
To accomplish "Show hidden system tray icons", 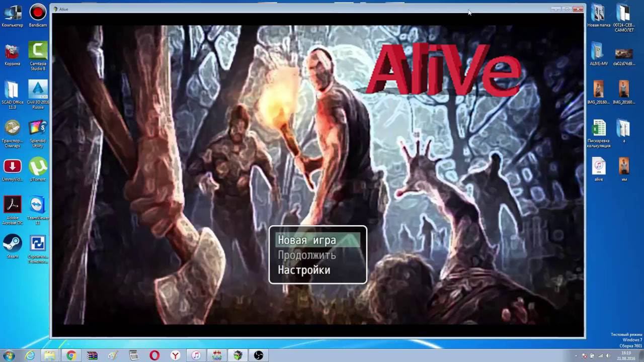I will (576, 355).
